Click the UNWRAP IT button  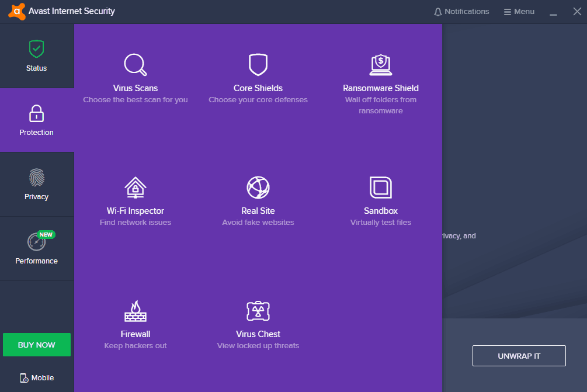pyautogui.click(x=518, y=355)
